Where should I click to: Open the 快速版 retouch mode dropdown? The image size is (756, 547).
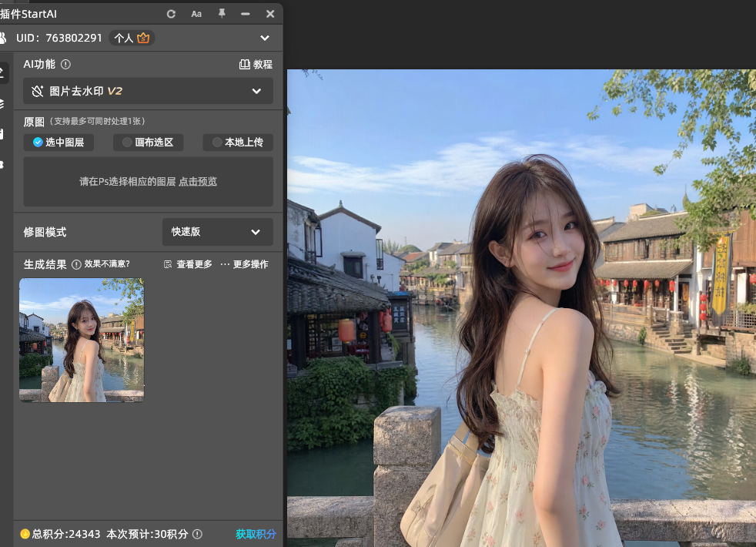[x=217, y=232]
